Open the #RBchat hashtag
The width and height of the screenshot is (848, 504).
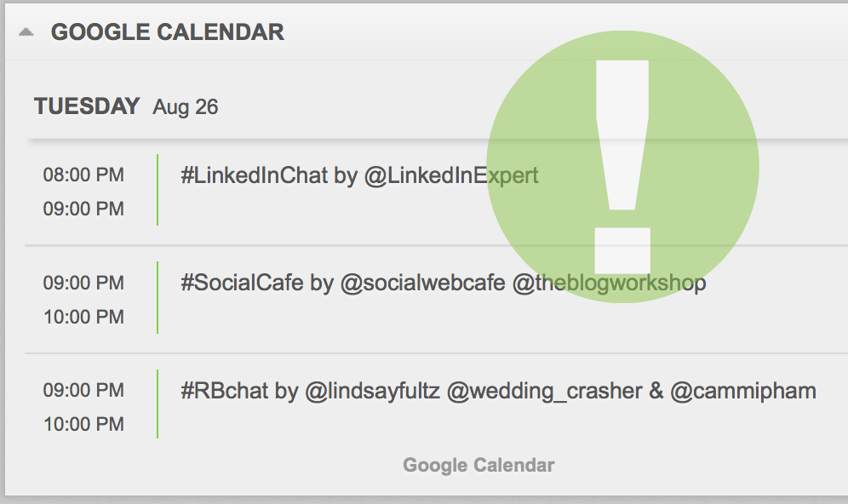(x=225, y=391)
